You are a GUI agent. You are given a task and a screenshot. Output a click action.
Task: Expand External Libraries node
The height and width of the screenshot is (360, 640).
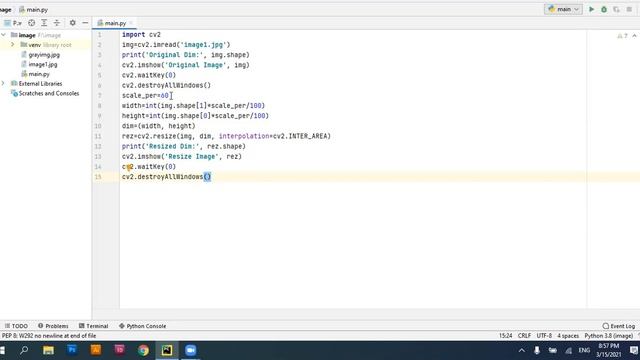[3, 83]
